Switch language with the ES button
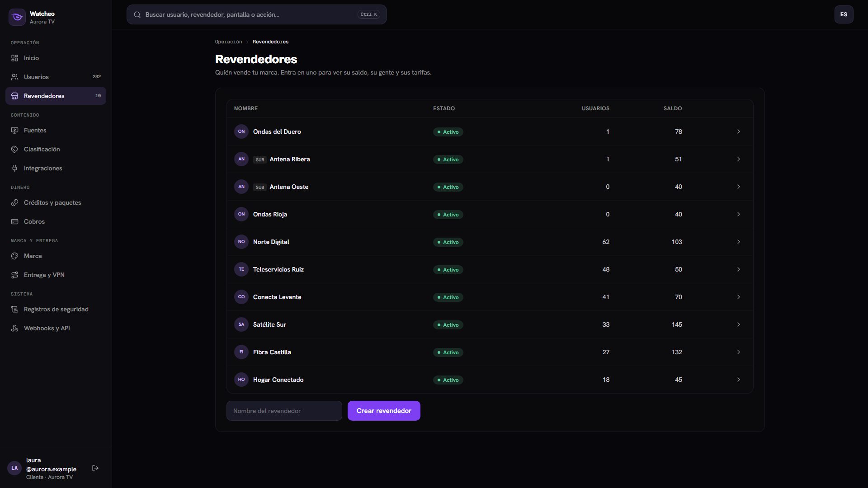This screenshot has width=868, height=488. click(x=844, y=14)
